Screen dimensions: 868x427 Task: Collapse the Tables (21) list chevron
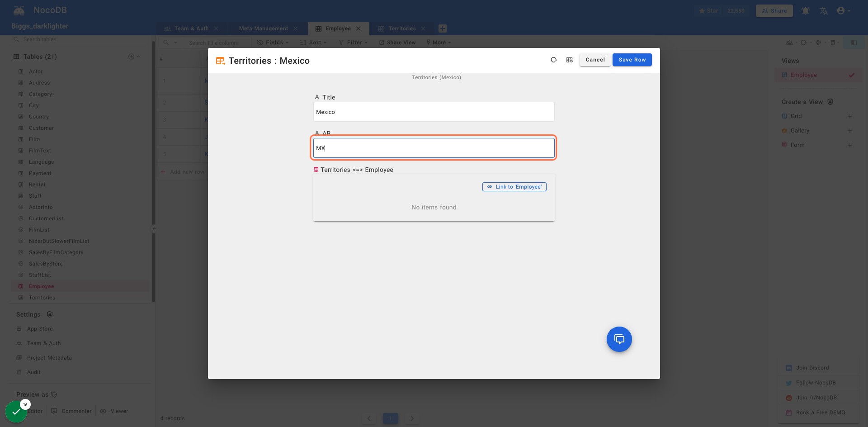click(138, 57)
